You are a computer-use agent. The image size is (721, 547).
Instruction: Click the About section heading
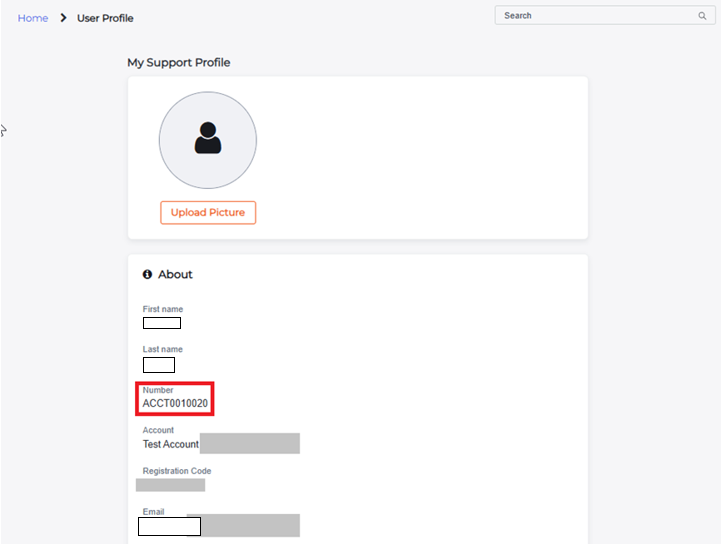pyautogui.click(x=175, y=274)
